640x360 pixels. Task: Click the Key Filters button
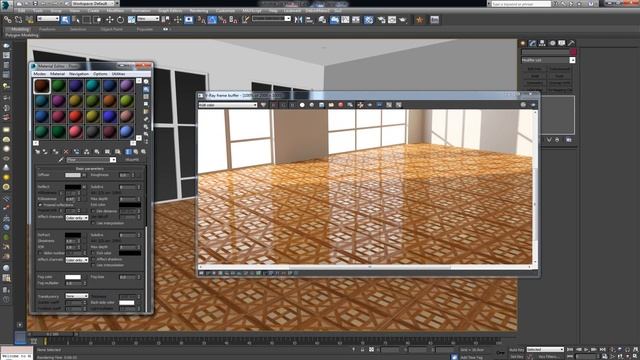click(x=548, y=357)
